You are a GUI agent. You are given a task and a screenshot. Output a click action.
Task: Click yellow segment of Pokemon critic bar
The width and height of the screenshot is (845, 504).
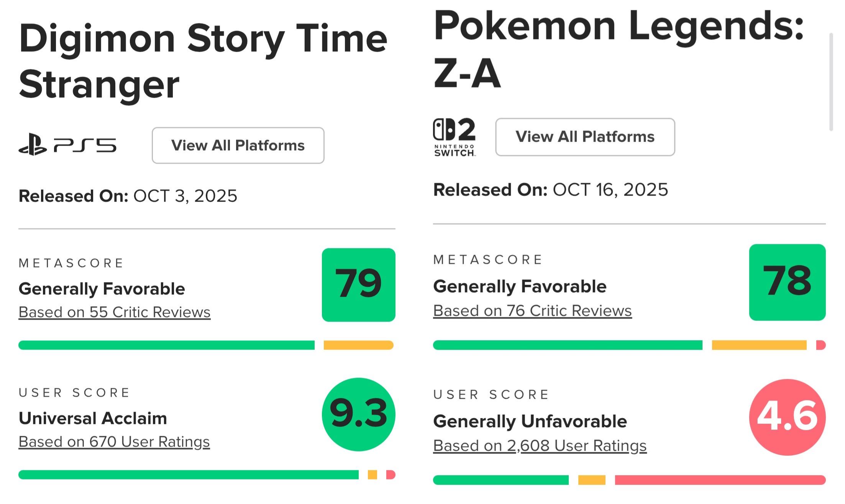tap(759, 345)
